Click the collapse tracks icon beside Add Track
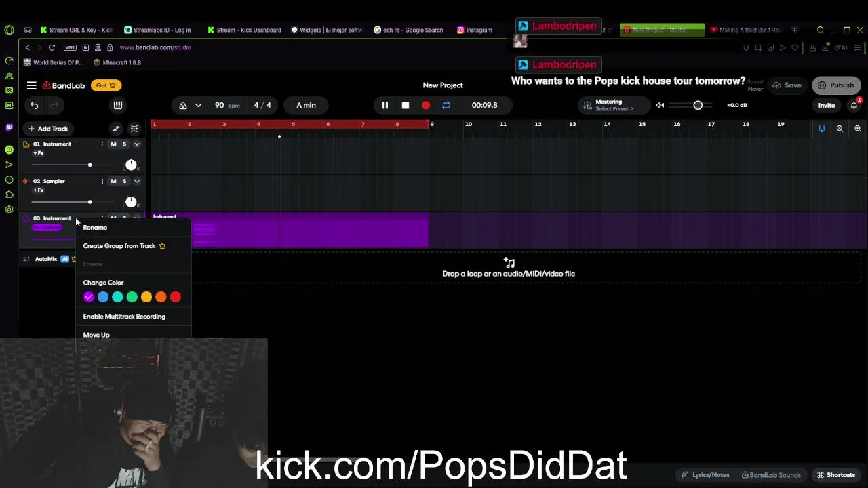This screenshot has height=488, width=868. 134,129
